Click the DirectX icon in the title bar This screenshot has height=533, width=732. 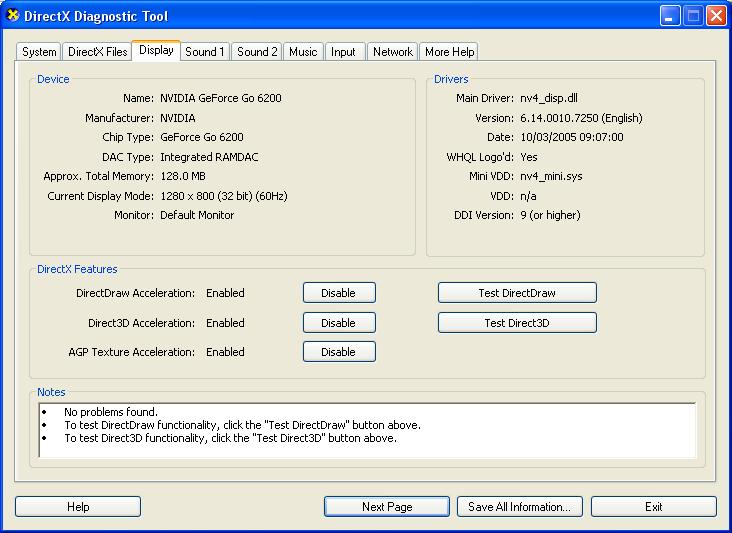click(12, 16)
